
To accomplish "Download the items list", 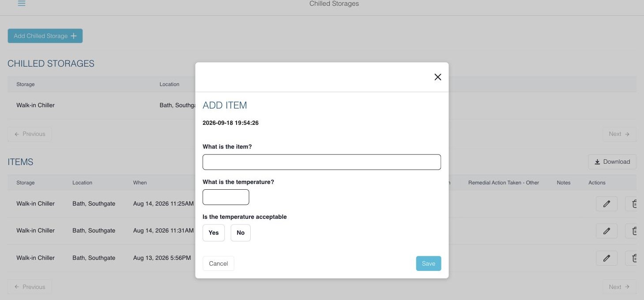I will 612,162.
